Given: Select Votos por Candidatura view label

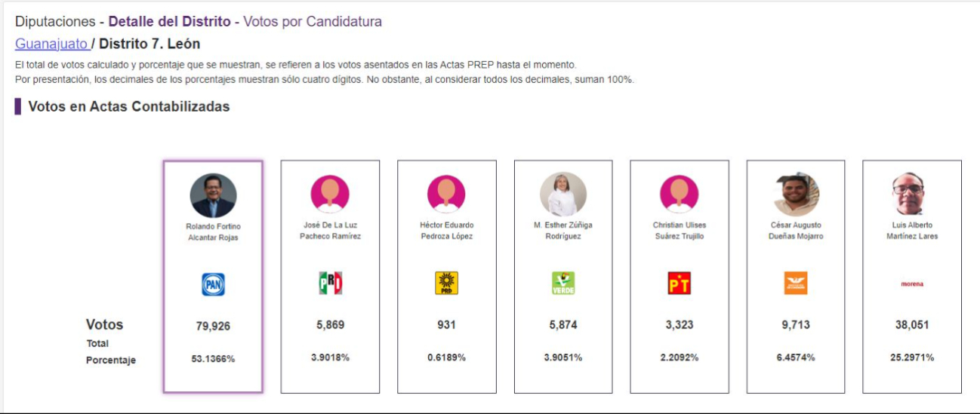Looking at the screenshot, I should [313, 22].
